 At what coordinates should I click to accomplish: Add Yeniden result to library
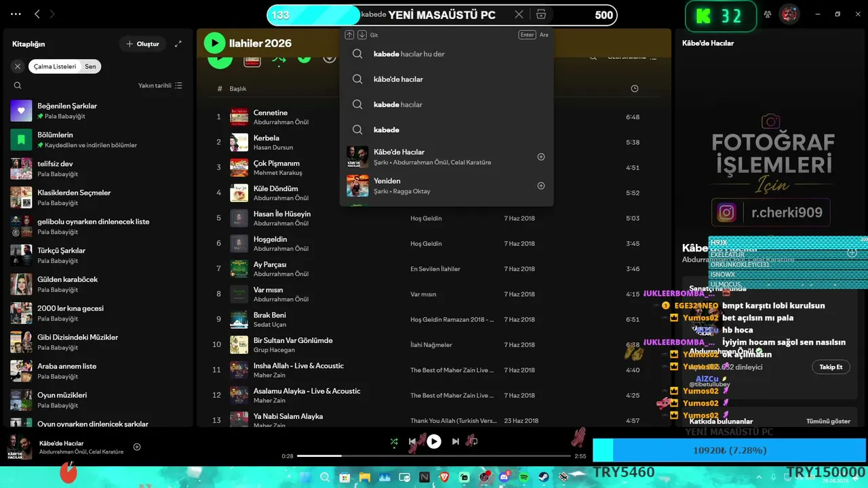coord(541,186)
